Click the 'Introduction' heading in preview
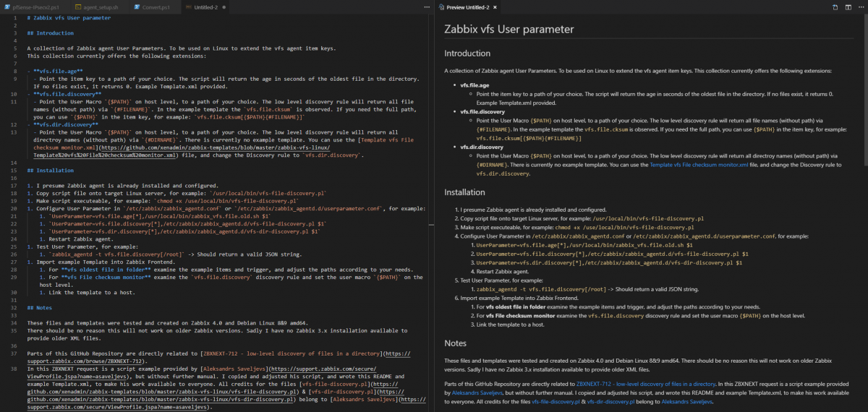This screenshot has height=412, width=868. (467, 53)
